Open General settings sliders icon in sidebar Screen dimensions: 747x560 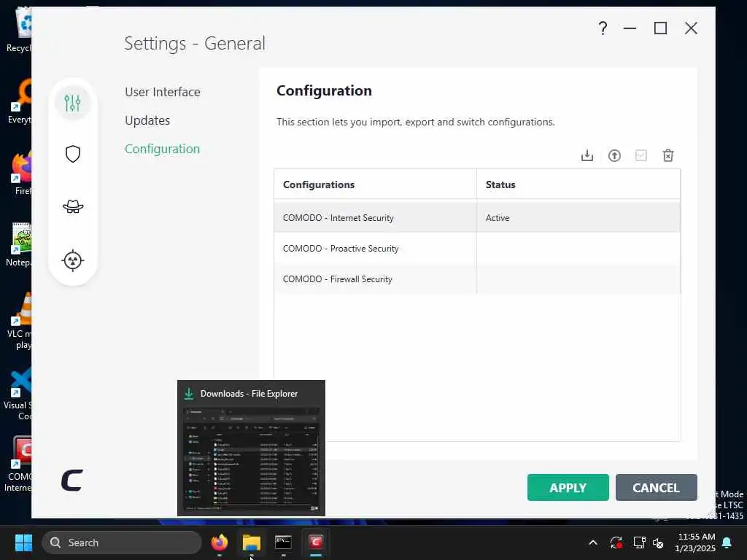tap(72, 102)
